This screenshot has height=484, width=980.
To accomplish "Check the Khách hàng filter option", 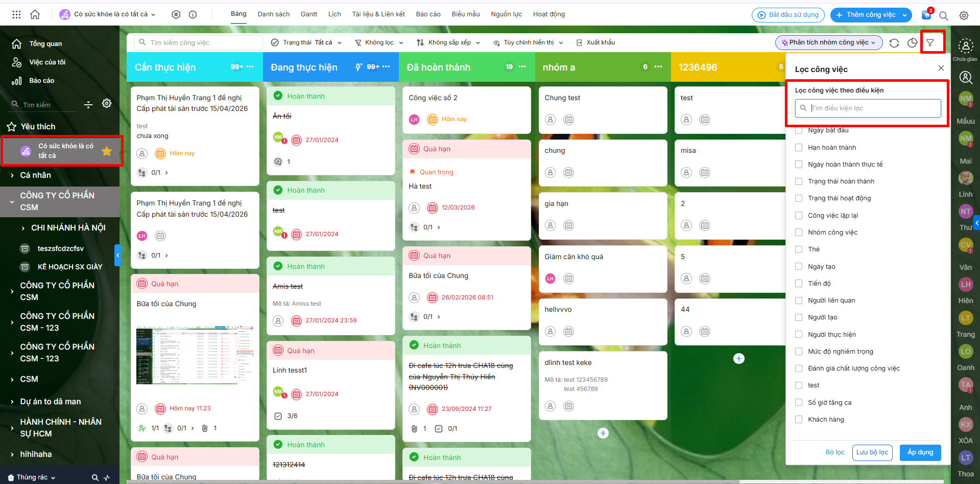I will [799, 420].
